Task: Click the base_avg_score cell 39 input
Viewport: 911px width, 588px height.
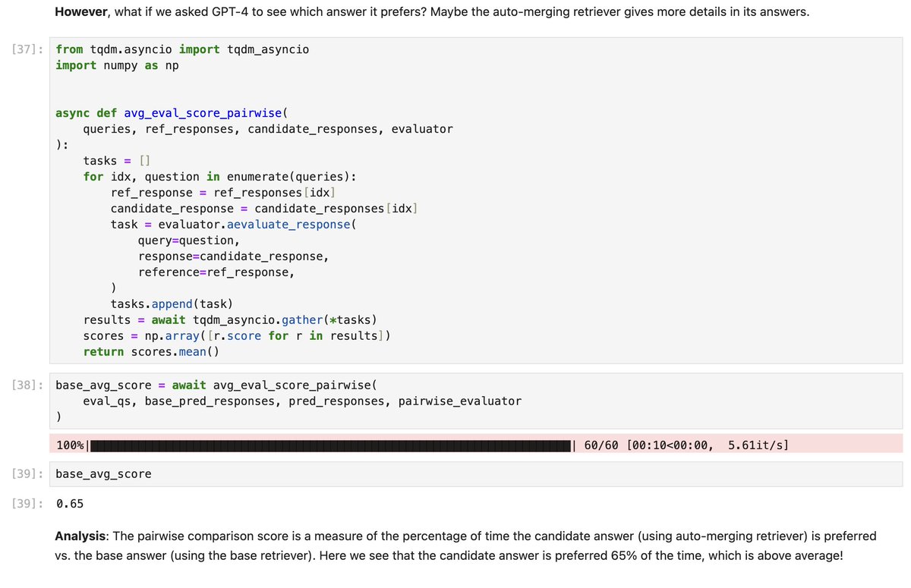Action: (x=476, y=473)
